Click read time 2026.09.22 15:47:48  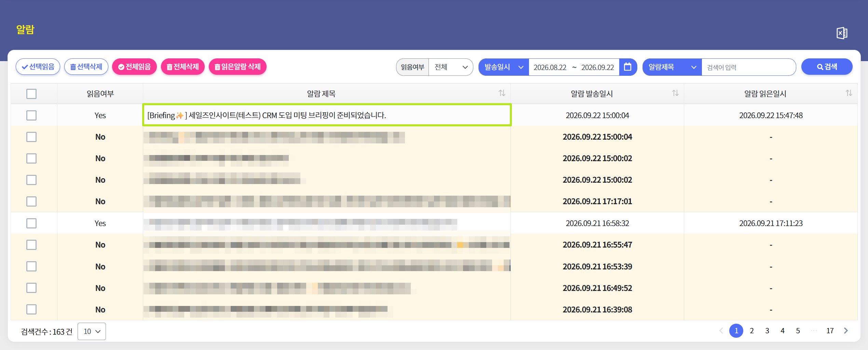(771, 115)
